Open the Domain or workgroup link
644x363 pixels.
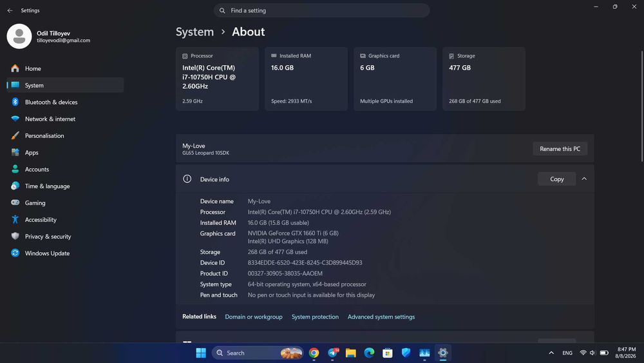click(253, 317)
